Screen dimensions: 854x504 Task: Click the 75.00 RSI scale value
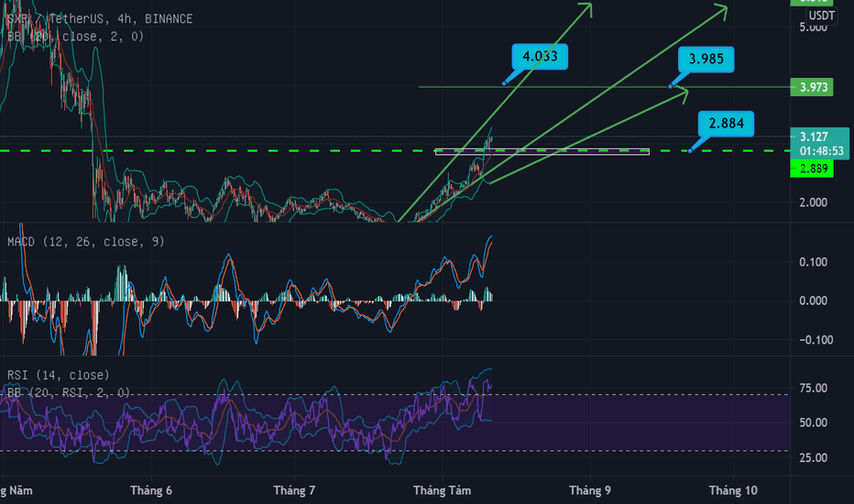tap(813, 388)
